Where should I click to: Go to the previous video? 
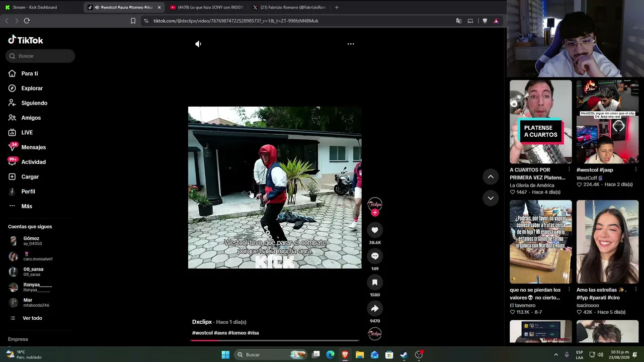point(491,176)
